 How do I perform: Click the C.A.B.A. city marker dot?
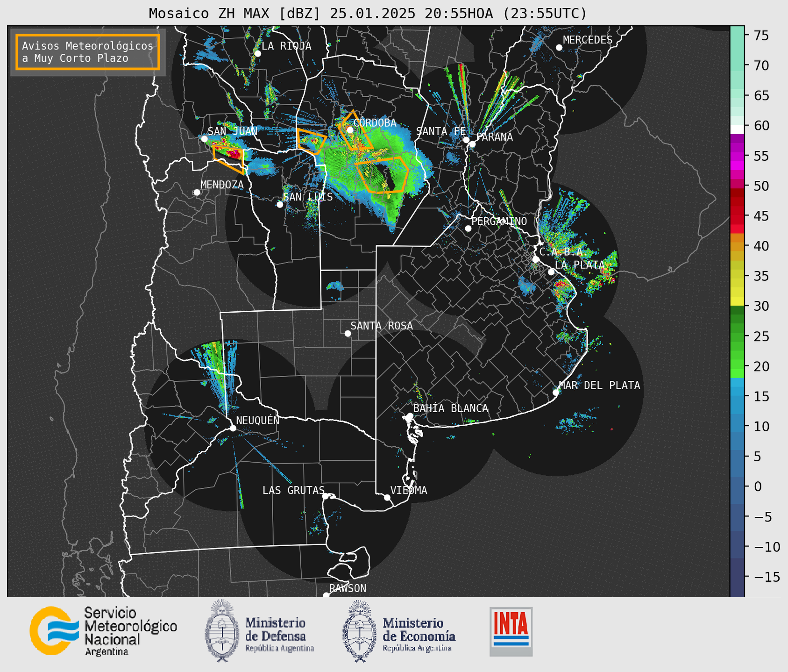point(536,259)
